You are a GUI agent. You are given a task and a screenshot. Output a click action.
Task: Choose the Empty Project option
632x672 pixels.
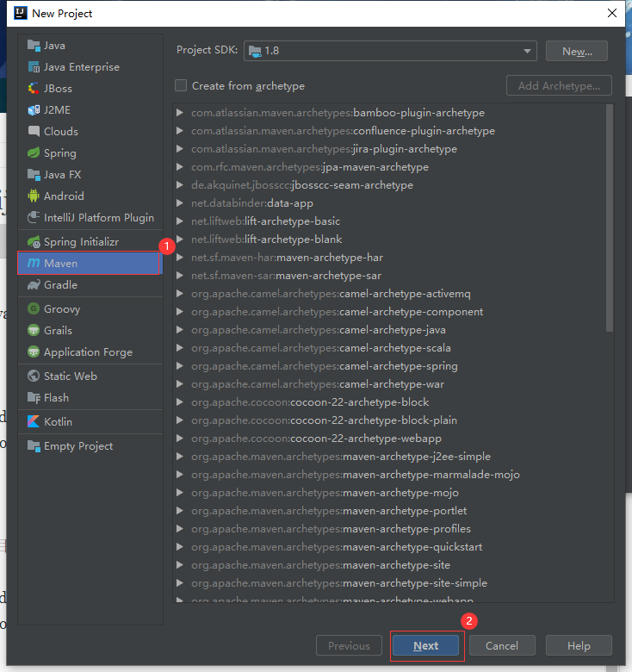click(x=77, y=446)
